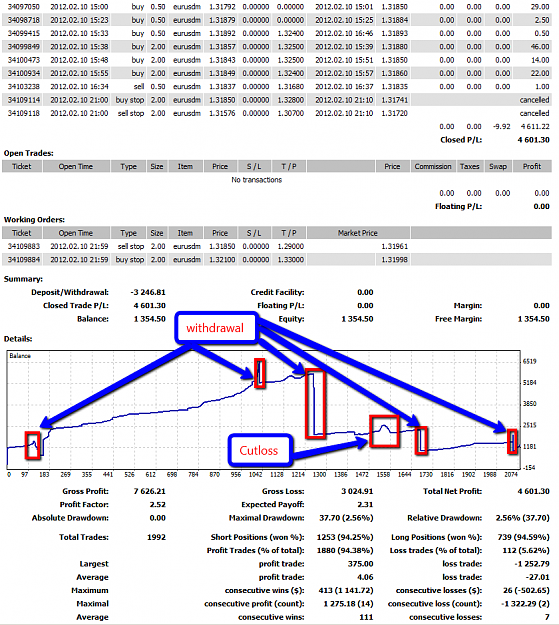Click Gross Profit value 7 626.21
Image resolution: width=559 pixels, height=625 pixels.
coord(150,491)
